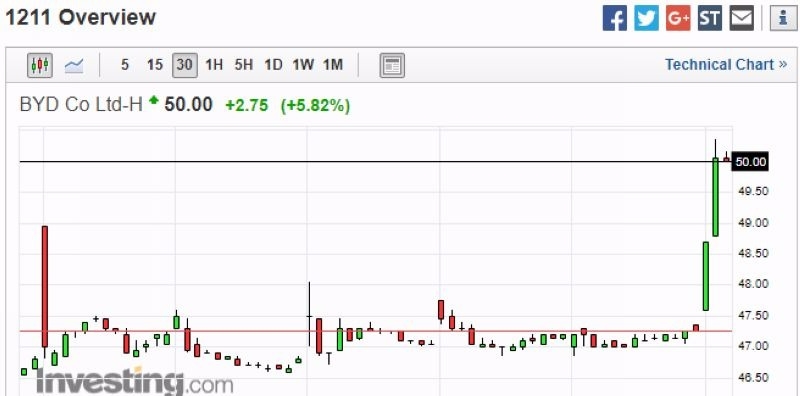The image size is (800, 396).
Task: Click the black 50.00 price axis label
Action: (x=750, y=162)
